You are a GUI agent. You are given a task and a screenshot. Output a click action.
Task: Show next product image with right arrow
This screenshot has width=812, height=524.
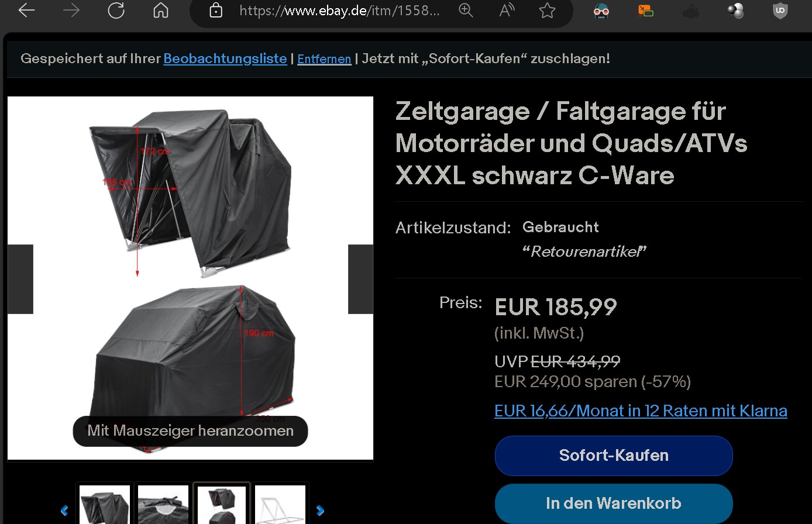click(360, 279)
